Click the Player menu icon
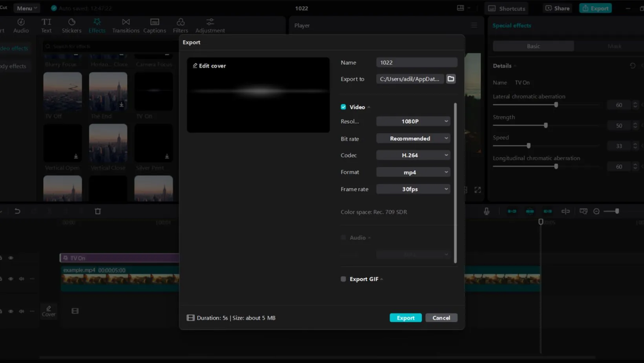Screen dimensions: 644x363 point(474,25)
